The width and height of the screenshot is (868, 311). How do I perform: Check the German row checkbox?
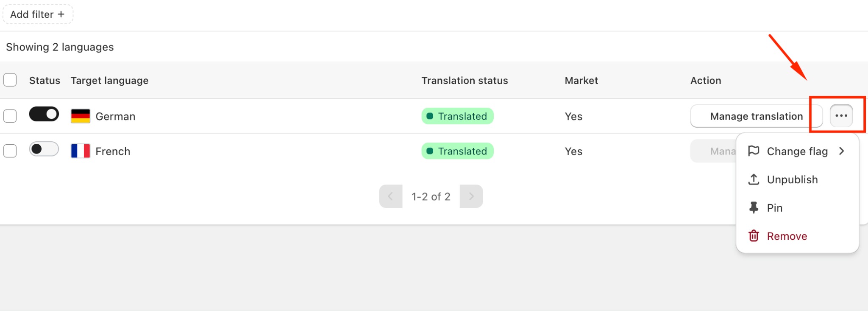pos(10,116)
